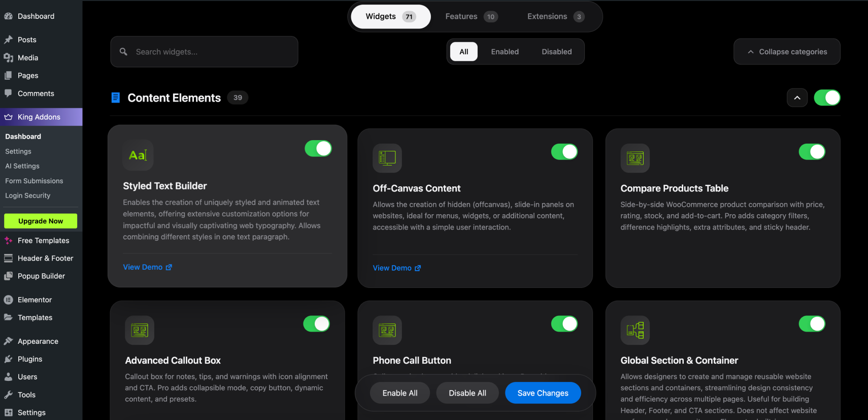Click the Compare Products Table title
The image size is (868, 420).
pyautogui.click(x=675, y=188)
